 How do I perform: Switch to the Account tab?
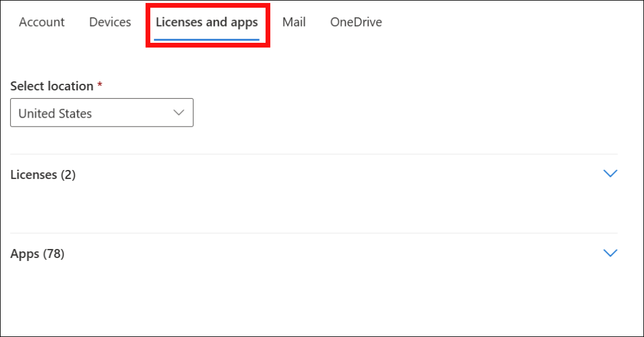point(42,23)
